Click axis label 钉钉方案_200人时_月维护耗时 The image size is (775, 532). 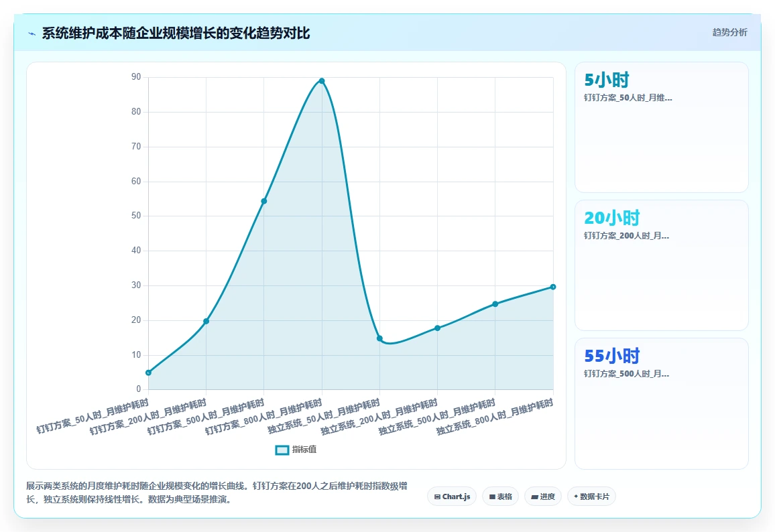tap(147, 417)
